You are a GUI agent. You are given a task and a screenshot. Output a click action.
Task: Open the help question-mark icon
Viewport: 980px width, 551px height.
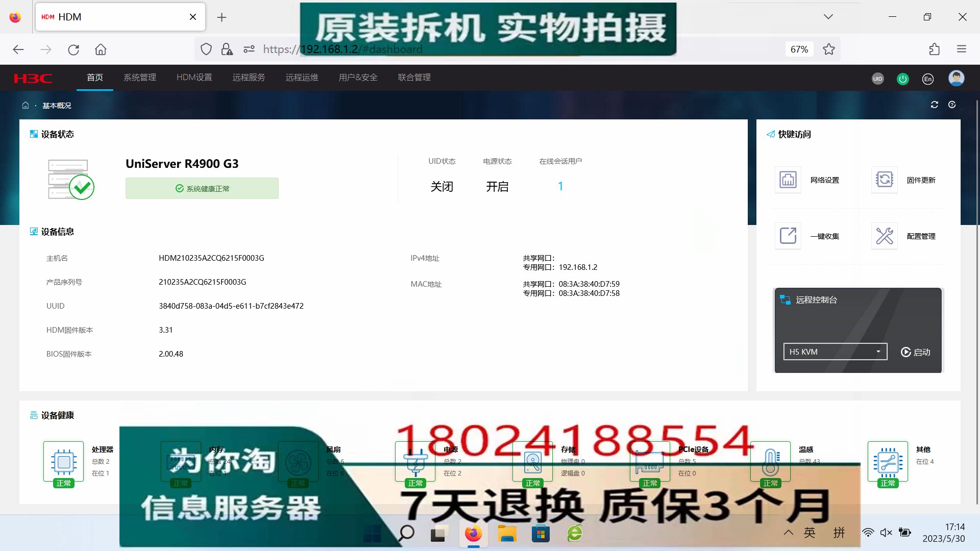point(952,105)
